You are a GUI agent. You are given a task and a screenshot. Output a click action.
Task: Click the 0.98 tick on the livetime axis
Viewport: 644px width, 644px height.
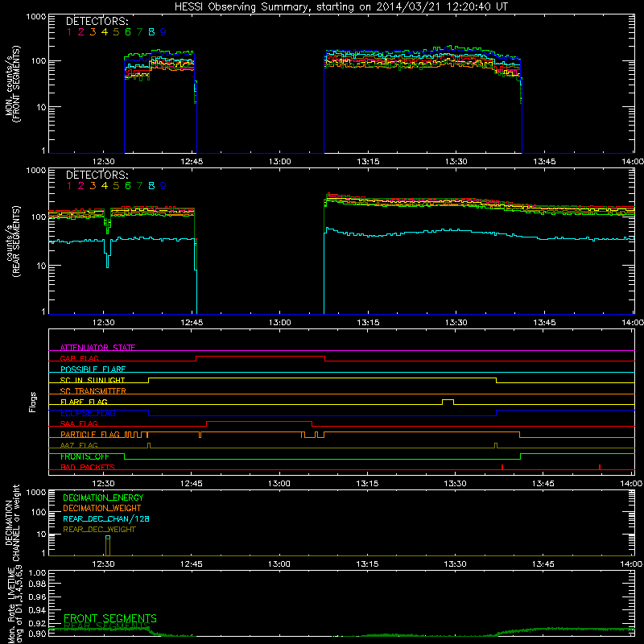(37, 584)
